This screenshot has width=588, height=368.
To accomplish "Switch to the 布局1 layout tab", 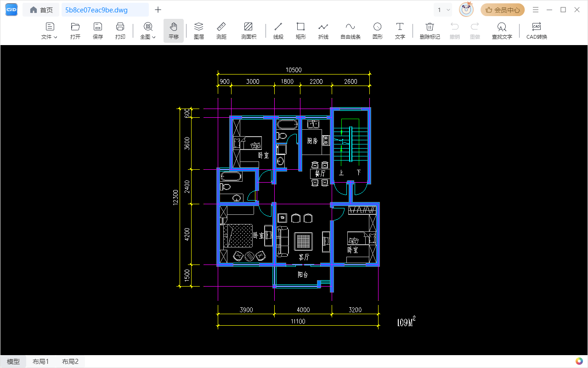I will pyautogui.click(x=40, y=362).
